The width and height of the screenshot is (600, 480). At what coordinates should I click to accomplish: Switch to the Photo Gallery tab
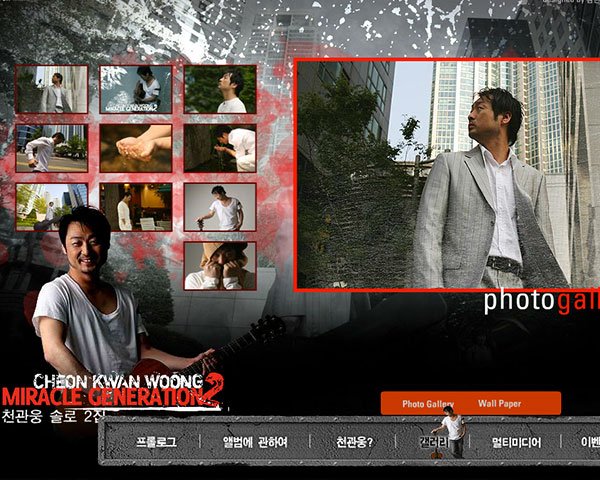pyautogui.click(x=428, y=404)
